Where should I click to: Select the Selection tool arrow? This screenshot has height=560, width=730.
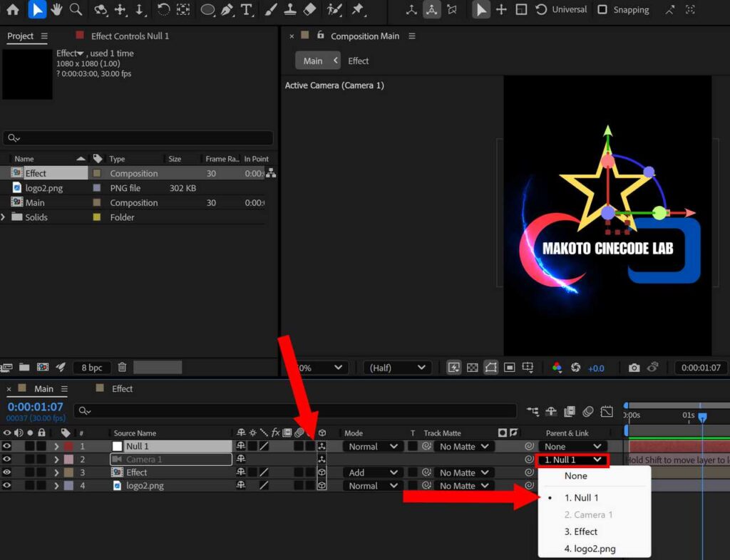coord(37,9)
